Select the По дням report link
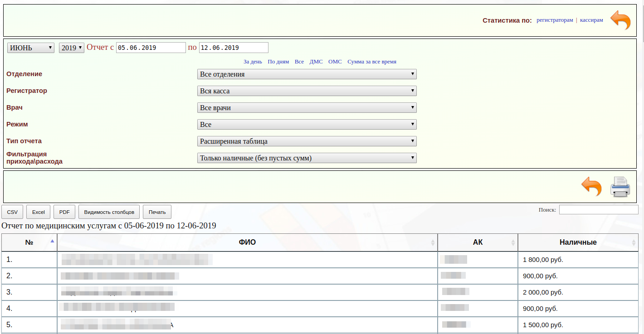 point(278,62)
